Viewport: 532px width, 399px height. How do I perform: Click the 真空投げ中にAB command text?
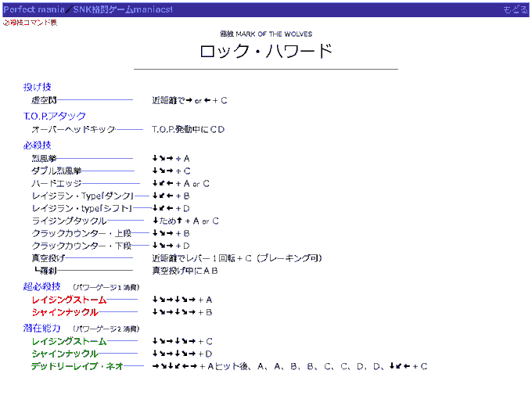(x=185, y=271)
